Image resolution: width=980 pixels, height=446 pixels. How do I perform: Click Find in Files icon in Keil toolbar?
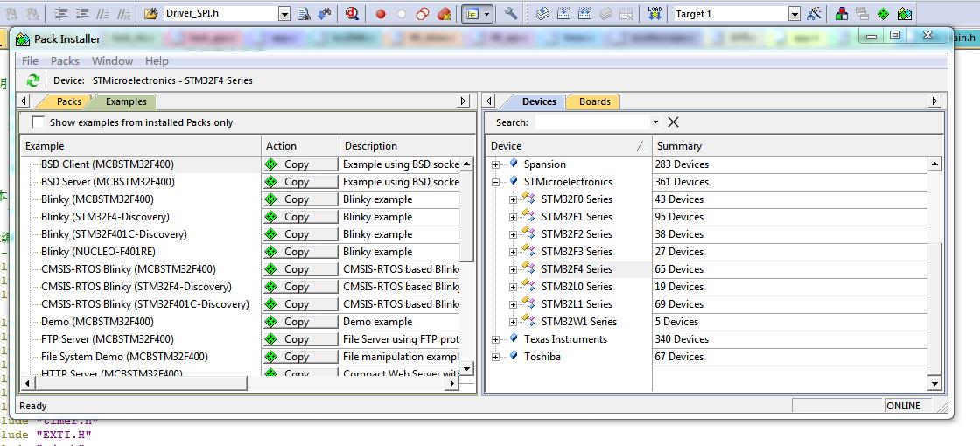[x=304, y=14]
